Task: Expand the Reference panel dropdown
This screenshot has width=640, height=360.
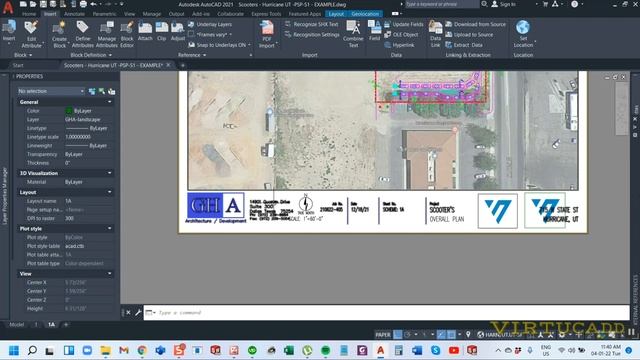Action: pos(192,55)
